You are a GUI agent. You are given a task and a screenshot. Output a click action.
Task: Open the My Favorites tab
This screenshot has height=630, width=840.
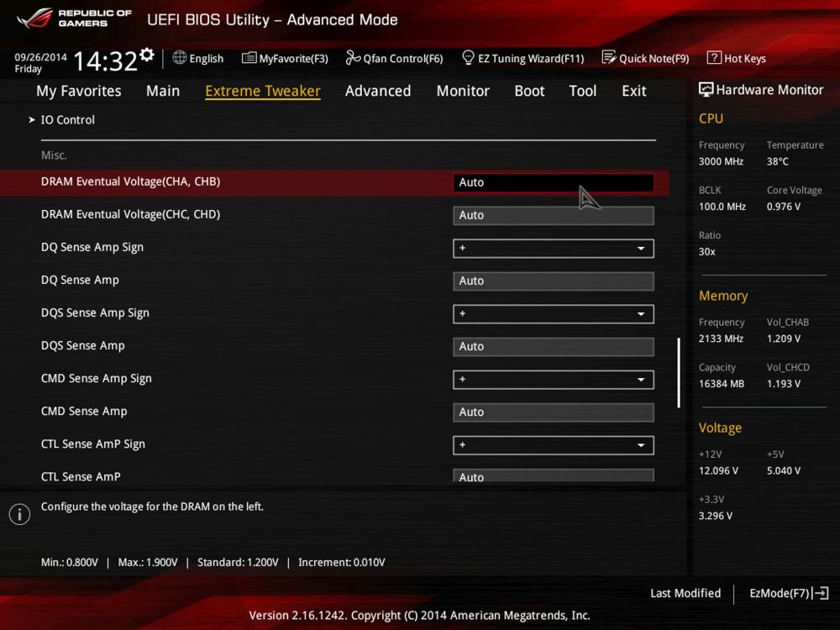(79, 91)
